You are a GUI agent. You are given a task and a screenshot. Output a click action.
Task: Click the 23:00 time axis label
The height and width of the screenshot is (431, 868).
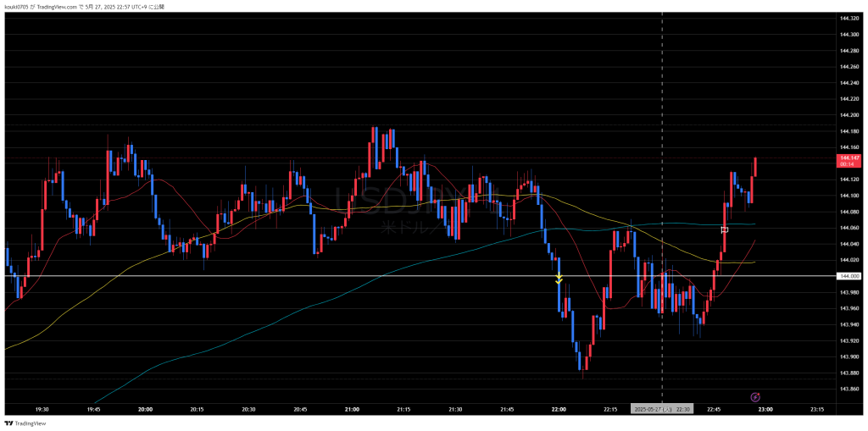click(765, 409)
